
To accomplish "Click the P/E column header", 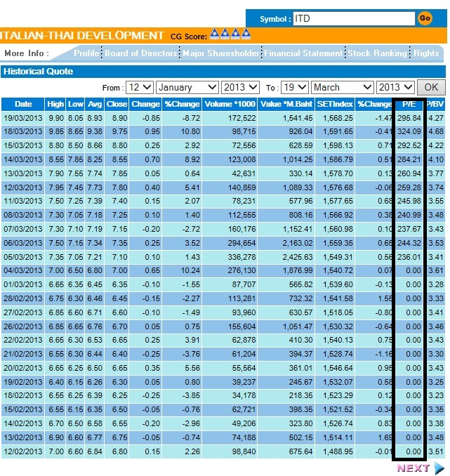I will (x=409, y=104).
